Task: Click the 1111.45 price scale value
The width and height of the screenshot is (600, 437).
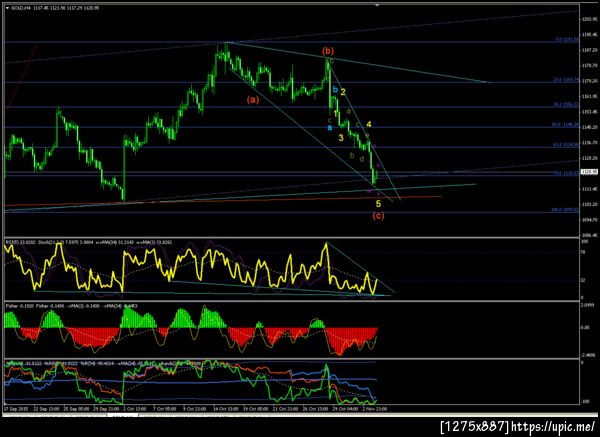Action: tap(589, 189)
